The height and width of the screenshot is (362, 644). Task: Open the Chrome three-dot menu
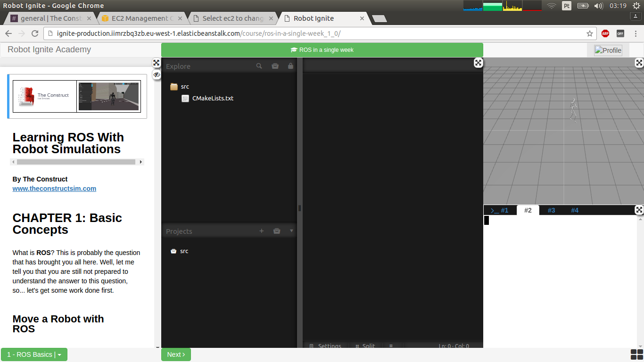(x=635, y=33)
